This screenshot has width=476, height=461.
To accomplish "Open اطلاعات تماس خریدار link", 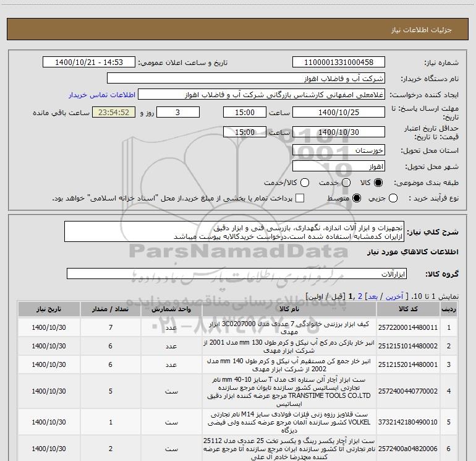I will [x=102, y=95].
